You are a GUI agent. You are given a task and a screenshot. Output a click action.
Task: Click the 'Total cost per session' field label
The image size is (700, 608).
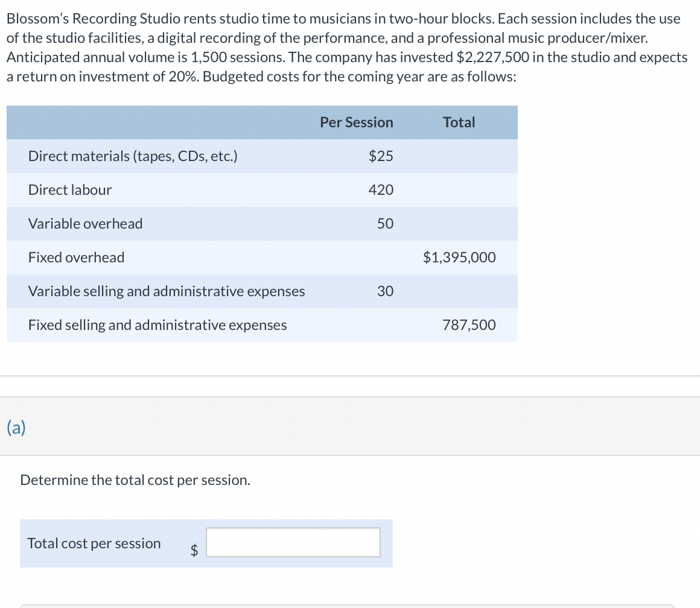click(94, 543)
